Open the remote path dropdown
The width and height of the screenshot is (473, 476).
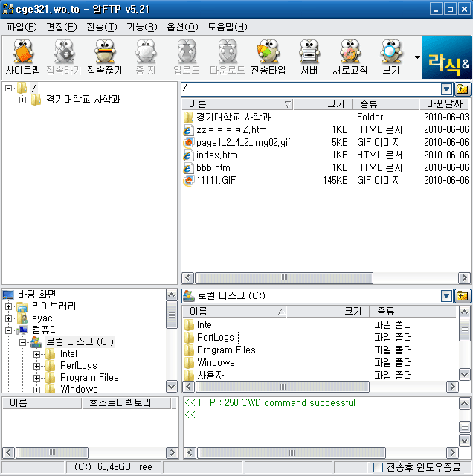(446, 89)
